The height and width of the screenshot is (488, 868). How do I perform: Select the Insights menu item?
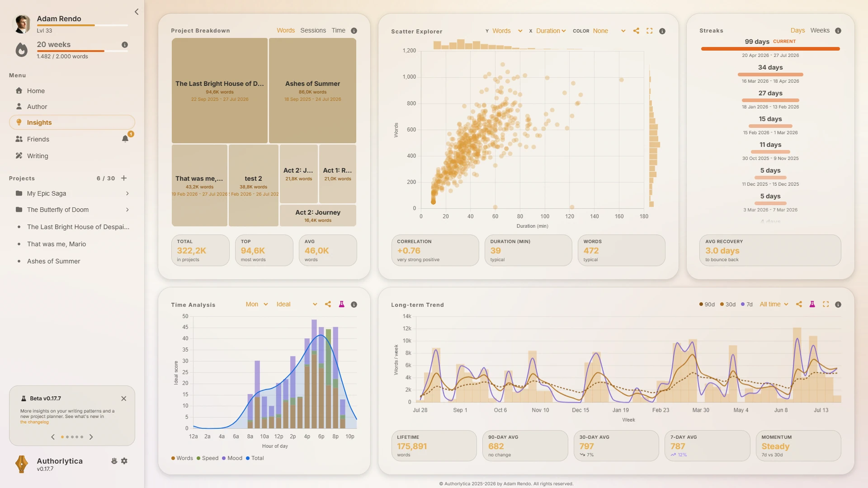point(72,122)
